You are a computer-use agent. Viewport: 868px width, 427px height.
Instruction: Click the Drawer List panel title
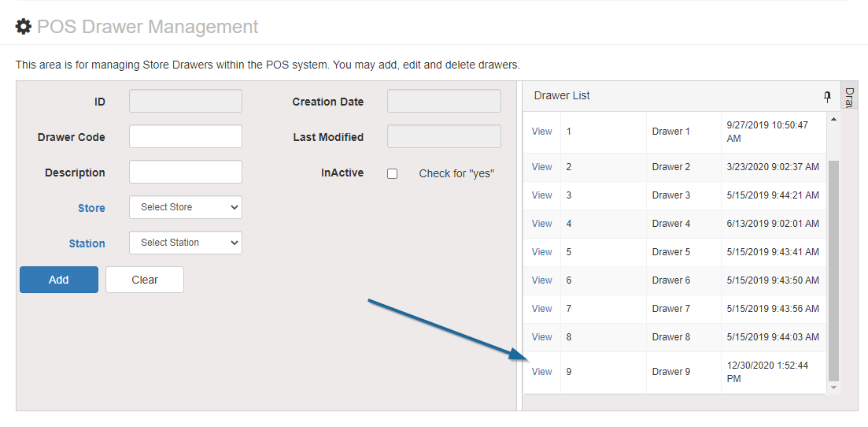click(562, 95)
